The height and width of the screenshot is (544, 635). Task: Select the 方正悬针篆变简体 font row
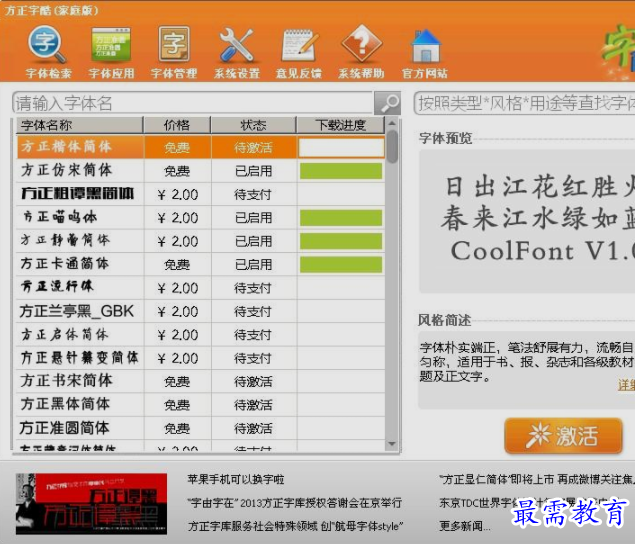click(x=201, y=358)
